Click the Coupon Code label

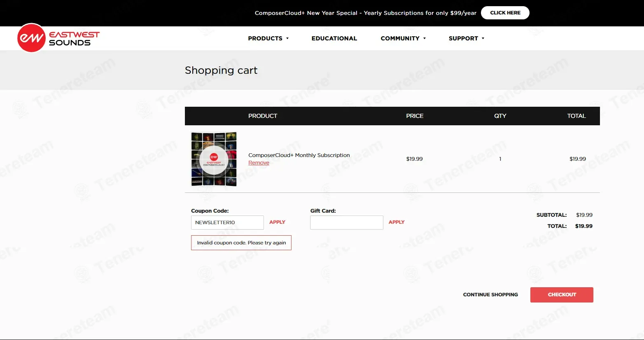pos(210,211)
